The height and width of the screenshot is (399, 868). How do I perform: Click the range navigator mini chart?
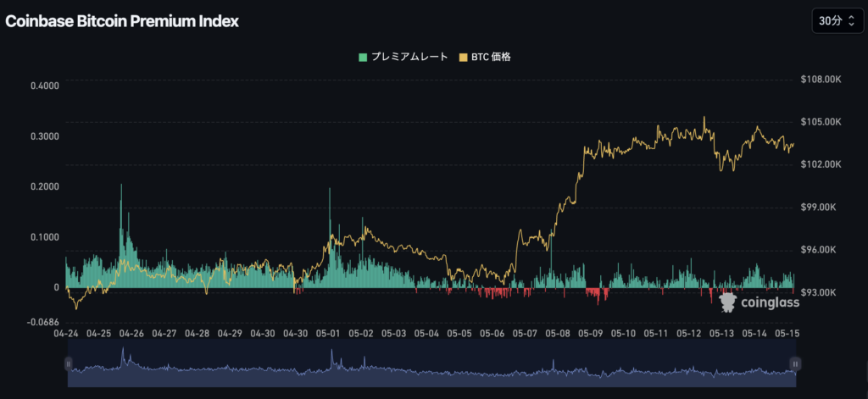(x=431, y=363)
